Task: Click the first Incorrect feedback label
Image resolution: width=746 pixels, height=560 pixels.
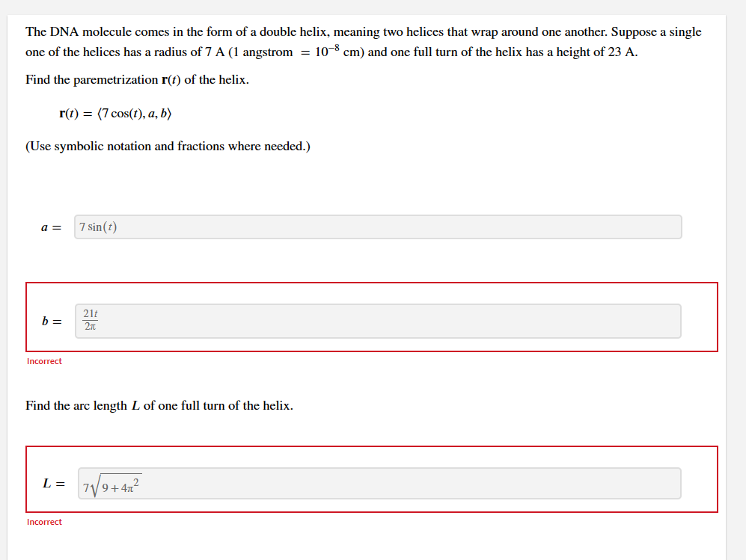Action: [x=43, y=361]
